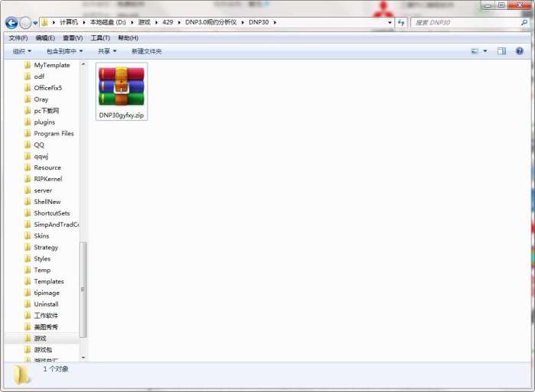Click the search magnifier icon

click(x=524, y=22)
